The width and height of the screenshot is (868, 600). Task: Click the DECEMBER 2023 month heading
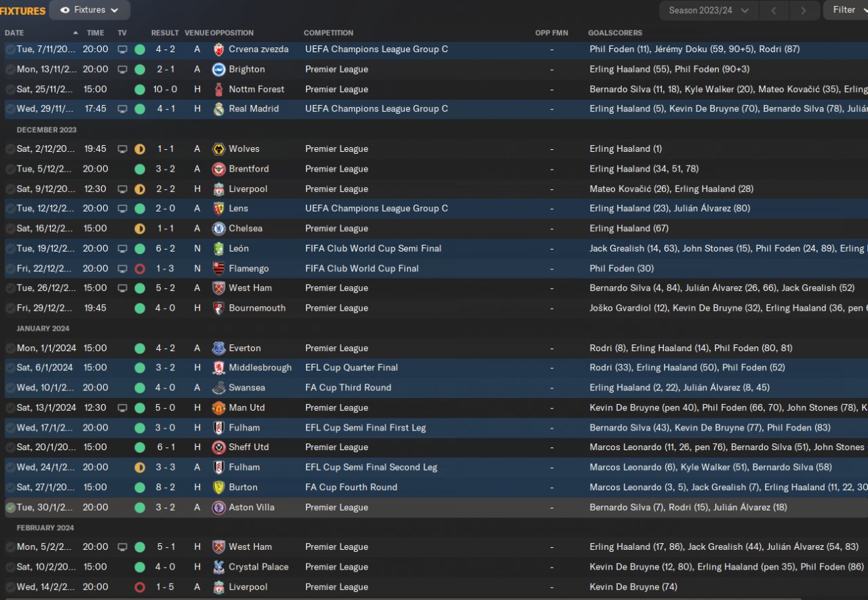[47, 129]
